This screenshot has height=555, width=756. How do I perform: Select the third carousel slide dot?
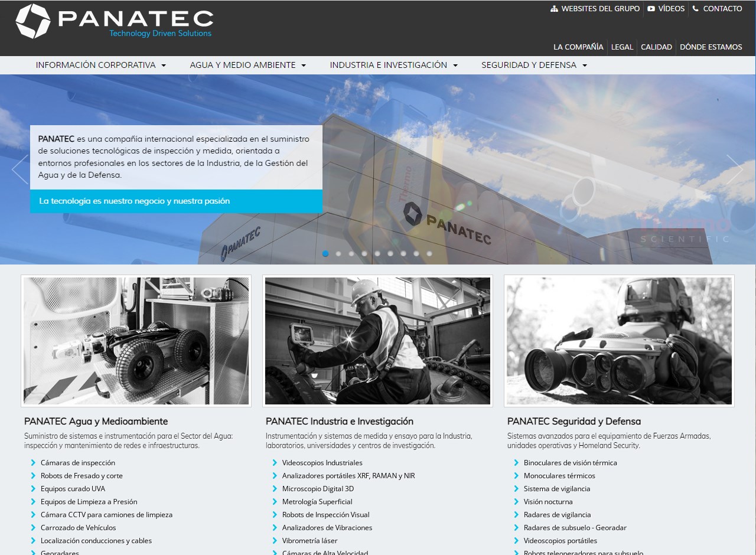[351, 253]
